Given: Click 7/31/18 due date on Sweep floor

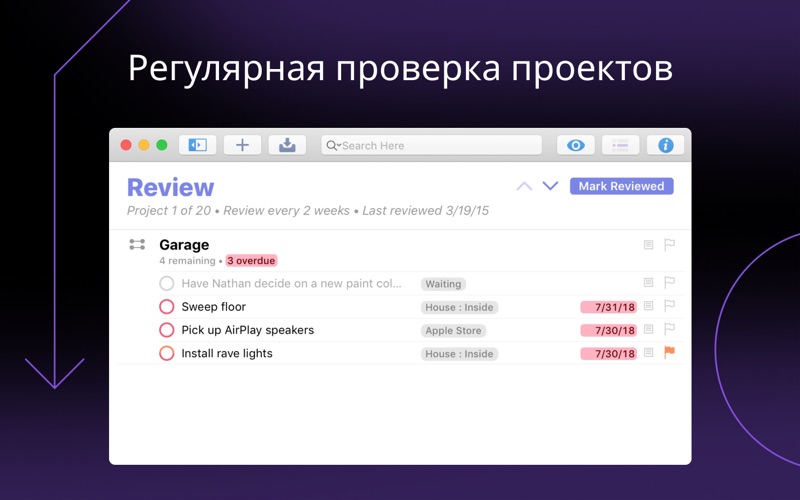Looking at the screenshot, I should 609,307.
